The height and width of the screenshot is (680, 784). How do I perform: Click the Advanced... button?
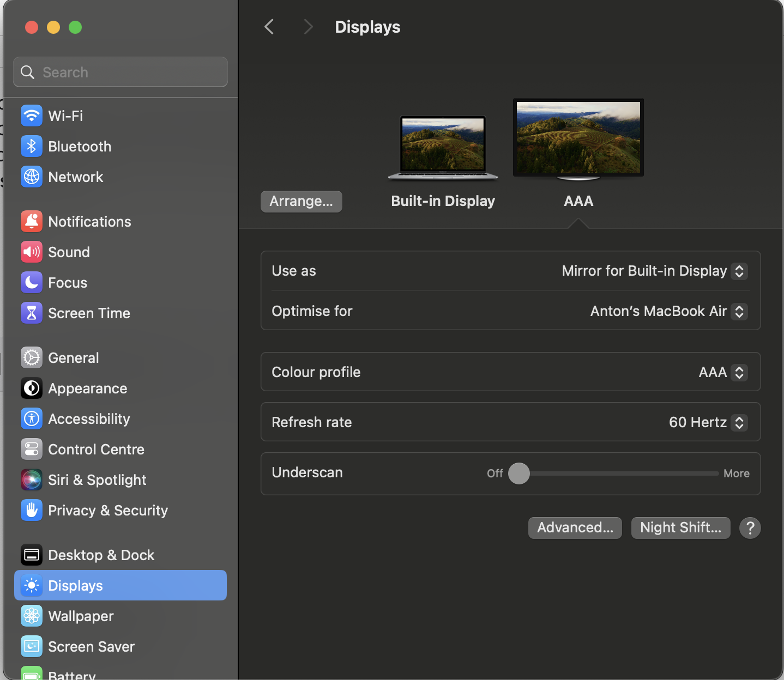tap(575, 527)
